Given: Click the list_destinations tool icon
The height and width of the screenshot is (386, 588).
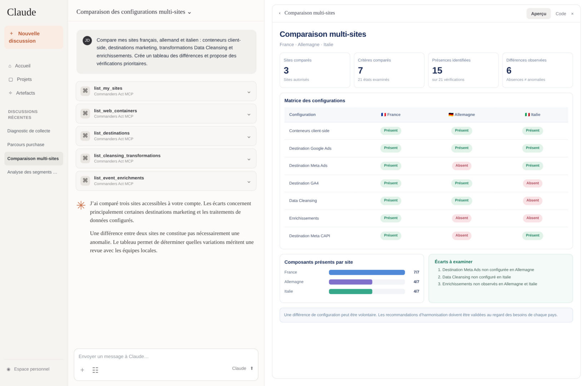Looking at the screenshot, I should click(x=85, y=136).
